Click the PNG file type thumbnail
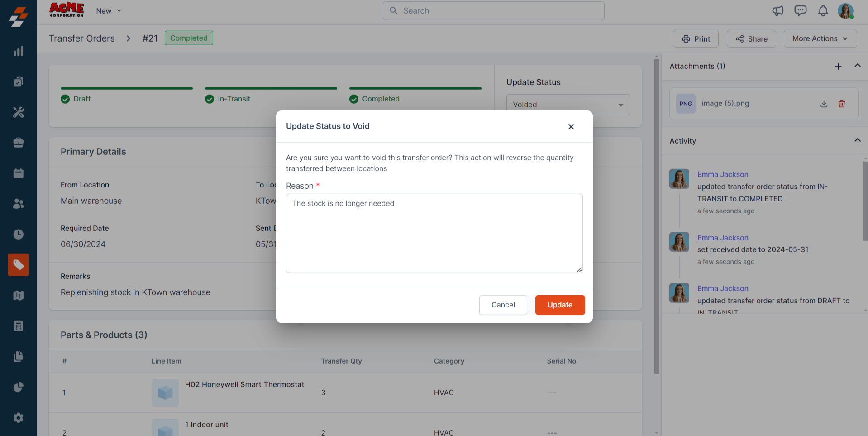The image size is (868, 436). (686, 104)
